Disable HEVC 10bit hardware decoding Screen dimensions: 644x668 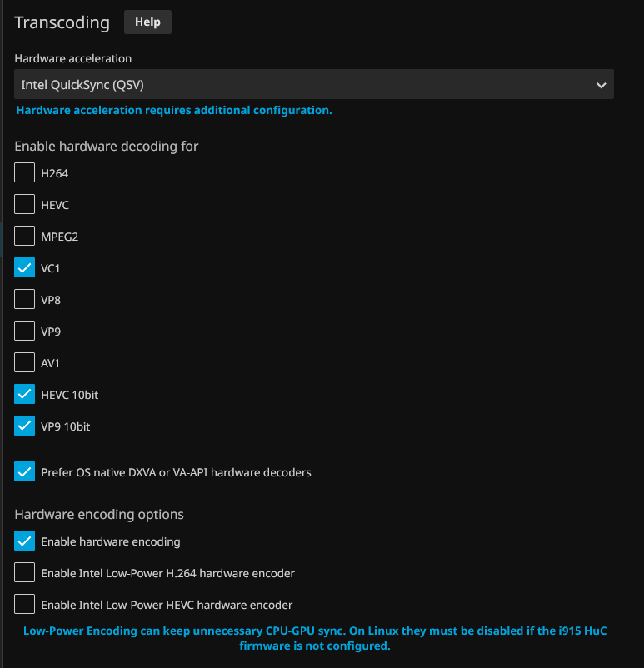pyautogui.click(x=25, y=395)
